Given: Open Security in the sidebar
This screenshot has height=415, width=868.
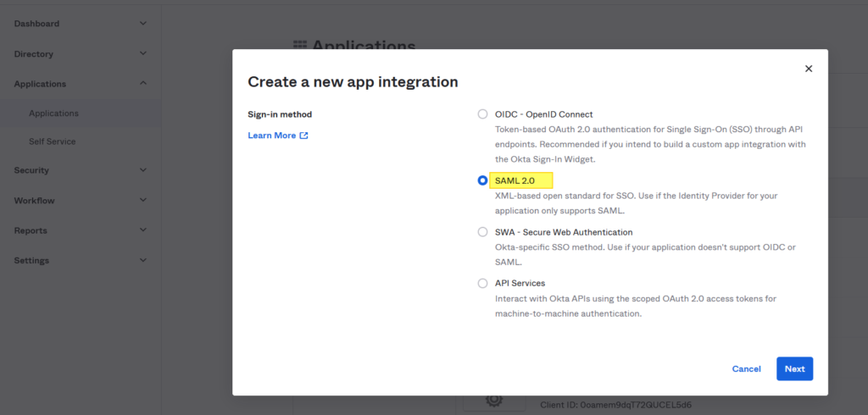Looking at the screenshot, I should click(31, 170).
